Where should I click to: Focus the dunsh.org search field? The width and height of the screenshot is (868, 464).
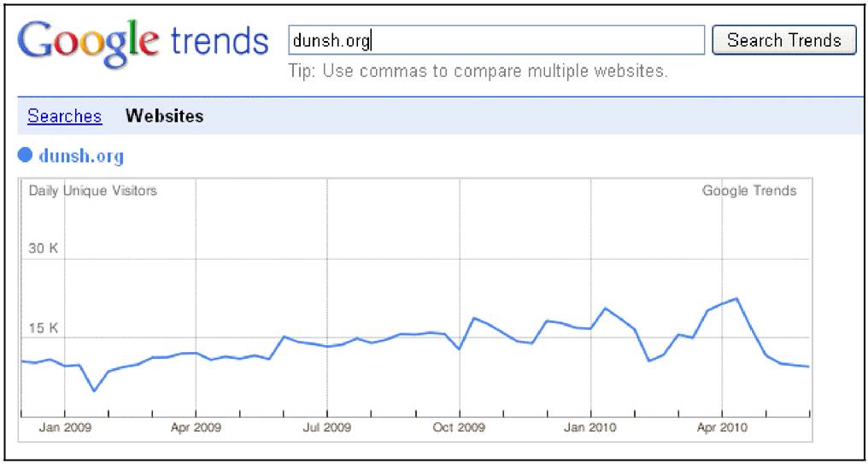(x=496, y=40)
